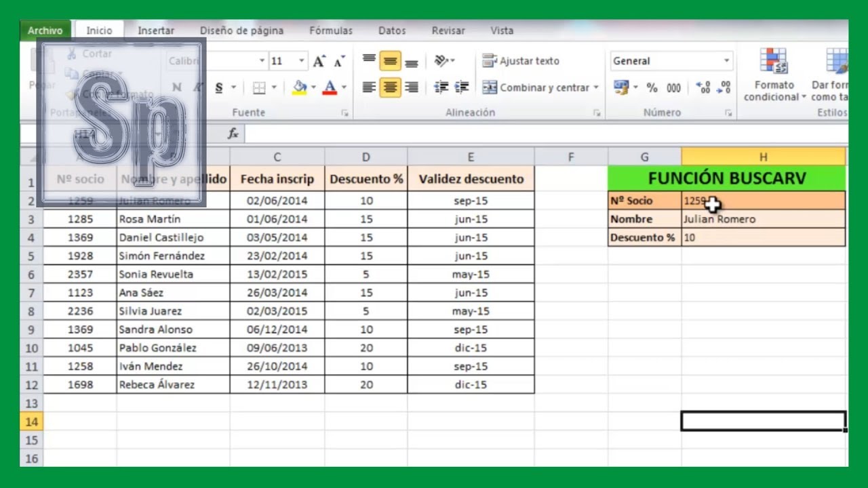This screenshot has height=488, width=868.
Task: Apply accounting number format icon
Action: coord(621,87)
